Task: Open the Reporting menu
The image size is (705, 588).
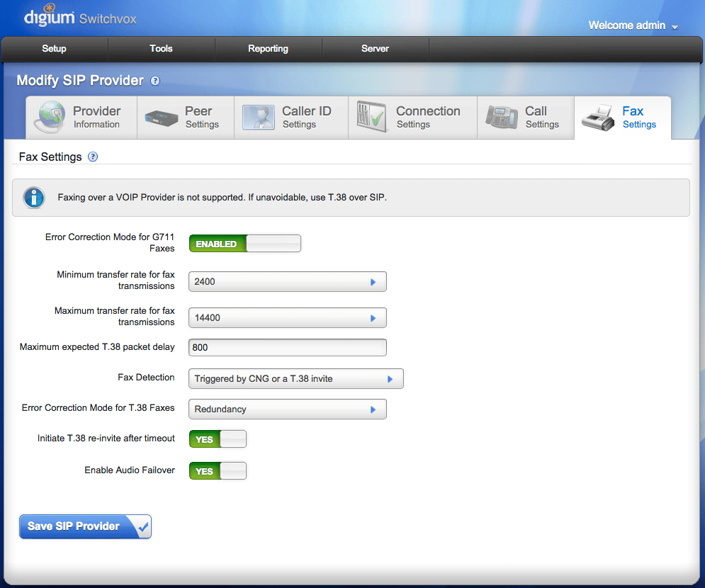Action: [268, 49]
